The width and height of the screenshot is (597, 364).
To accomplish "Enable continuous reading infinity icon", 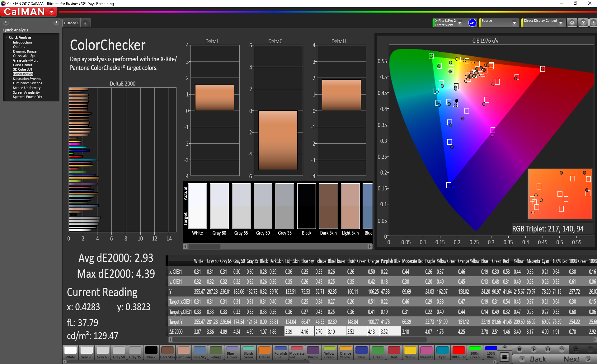I will 562,349.
